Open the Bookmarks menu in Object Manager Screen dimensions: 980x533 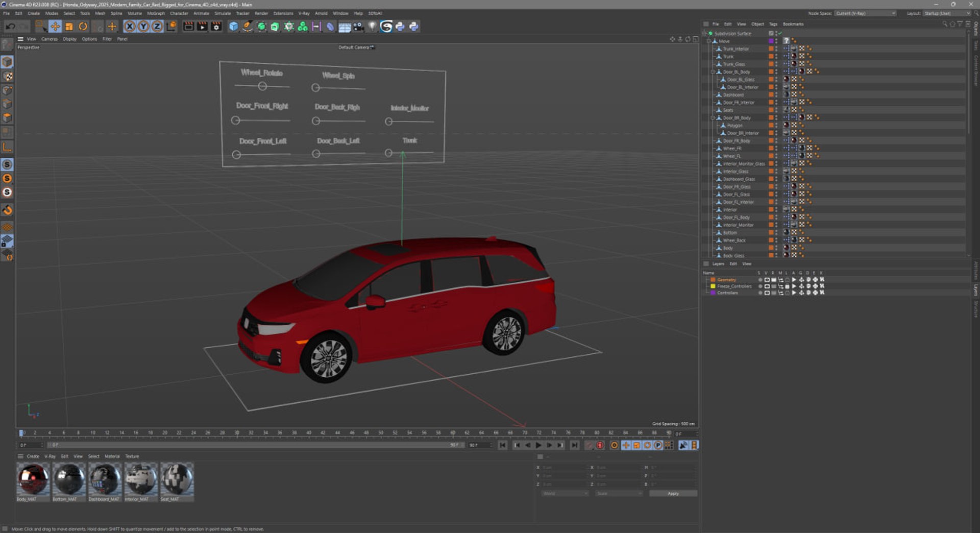(793, 24)
